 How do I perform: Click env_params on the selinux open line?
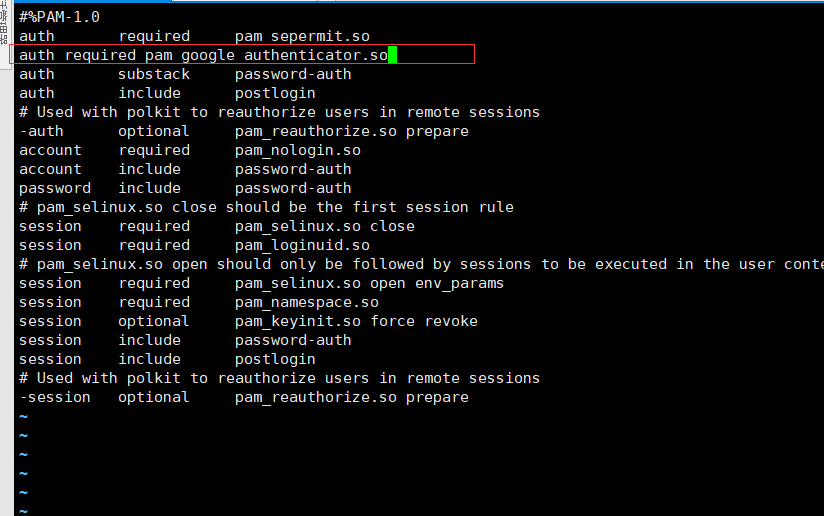coord(459,283)
